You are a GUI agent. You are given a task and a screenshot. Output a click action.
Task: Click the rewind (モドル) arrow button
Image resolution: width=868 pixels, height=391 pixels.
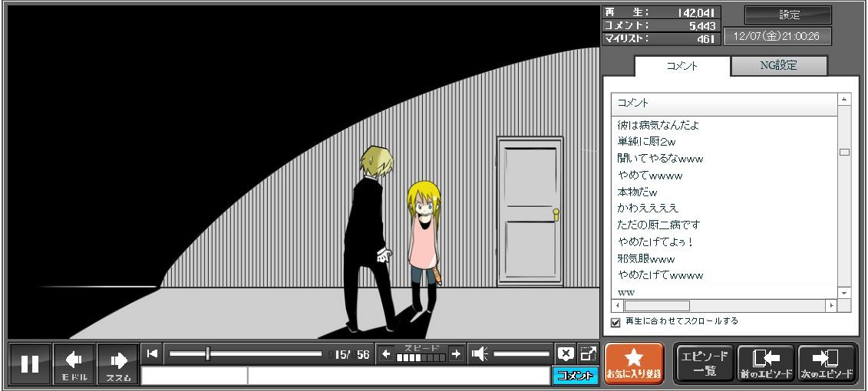click(74, 363)
